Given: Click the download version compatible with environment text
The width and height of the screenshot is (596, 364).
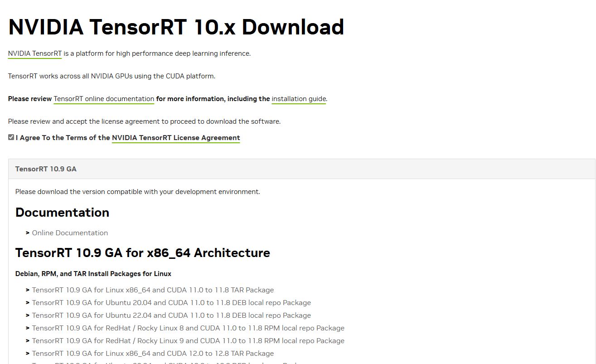Looking at the screenshot, I should click(138, 192).
